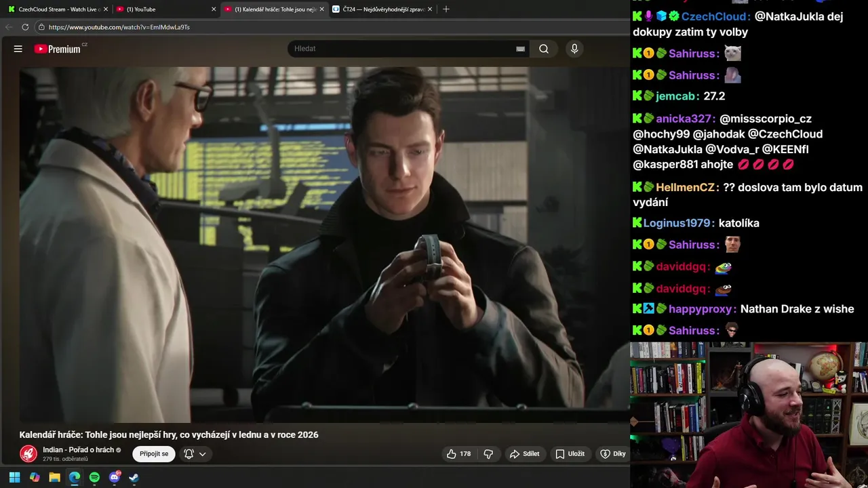The width and height of the screenshot is (868, 488).
Task: Click the @kasper881 ahojte mention
Action: point(683,165)
